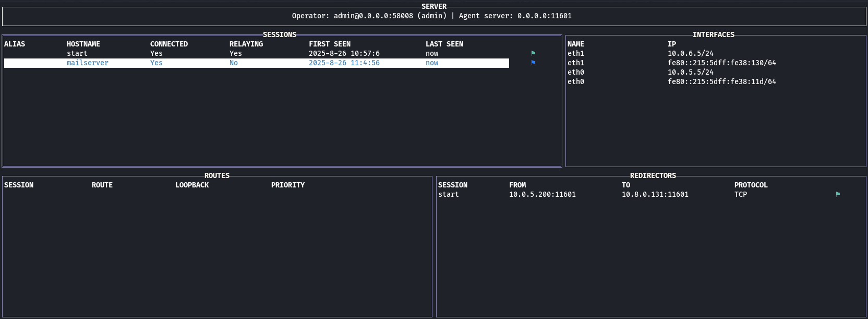Select interface address 10.0.5.5/24
868x319 pixels.
691,73
